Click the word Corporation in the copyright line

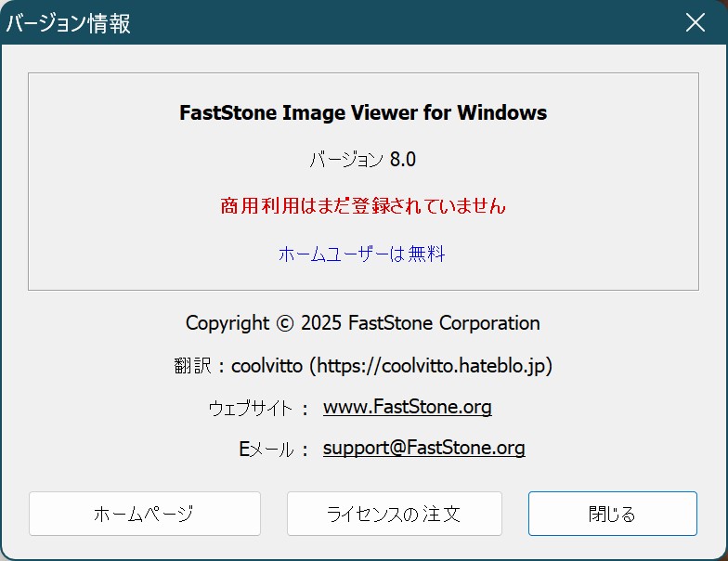tap(489, 323)
